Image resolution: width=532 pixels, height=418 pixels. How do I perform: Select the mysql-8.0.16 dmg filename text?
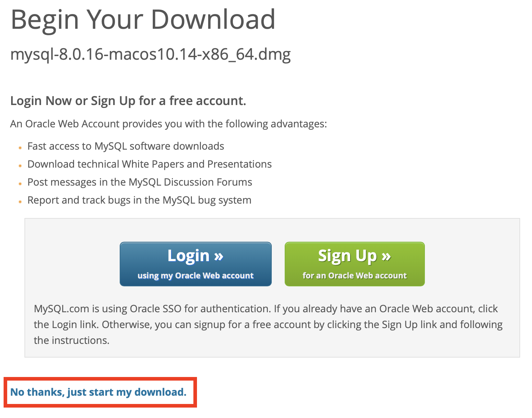click(x=151, y=55)
